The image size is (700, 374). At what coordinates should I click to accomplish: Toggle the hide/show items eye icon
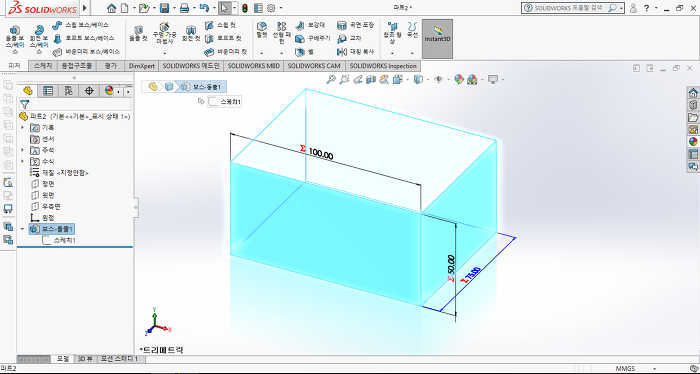point(438,79)
